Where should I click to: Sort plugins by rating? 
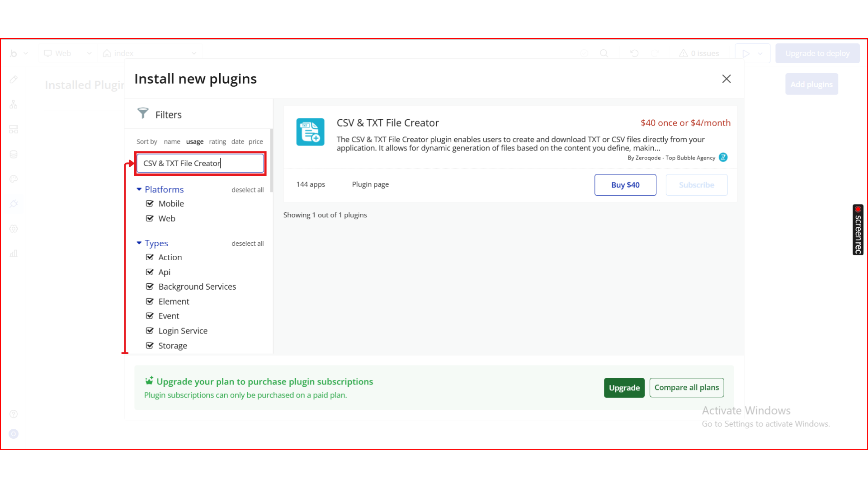point(217,141)
